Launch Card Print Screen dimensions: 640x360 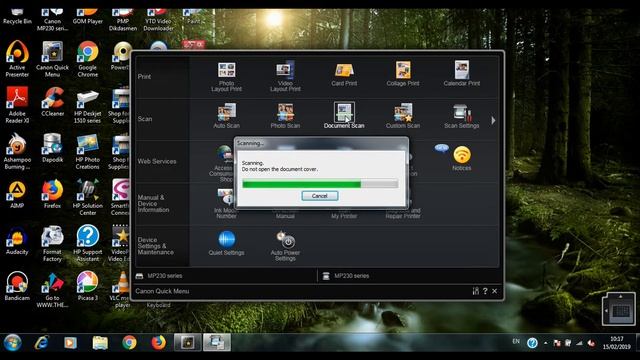coord(344,75)
